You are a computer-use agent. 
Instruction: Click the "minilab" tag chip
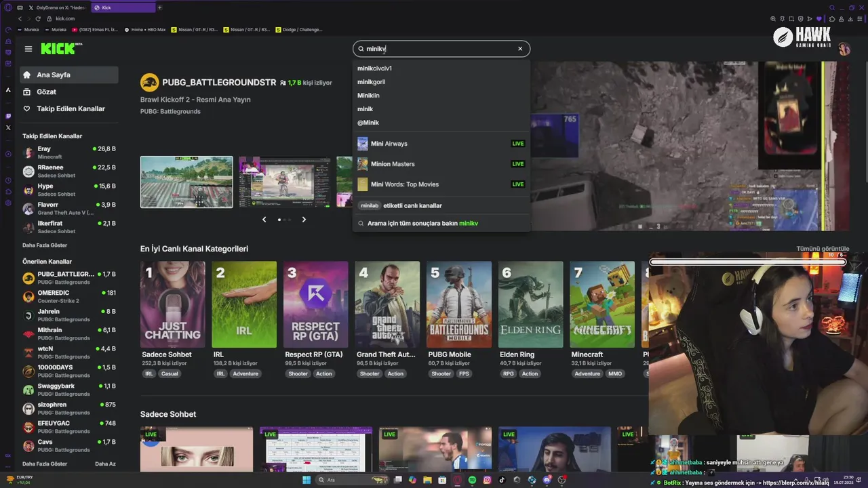(370, 205)
